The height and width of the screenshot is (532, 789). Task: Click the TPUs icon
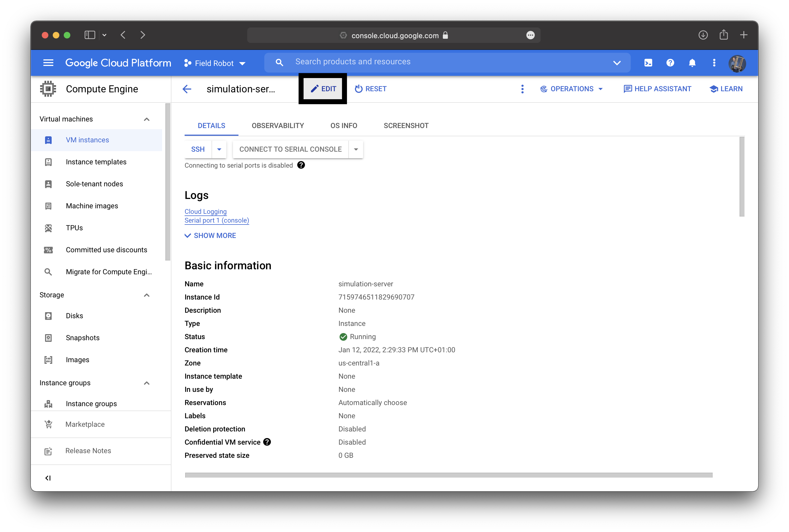point(49,228)
